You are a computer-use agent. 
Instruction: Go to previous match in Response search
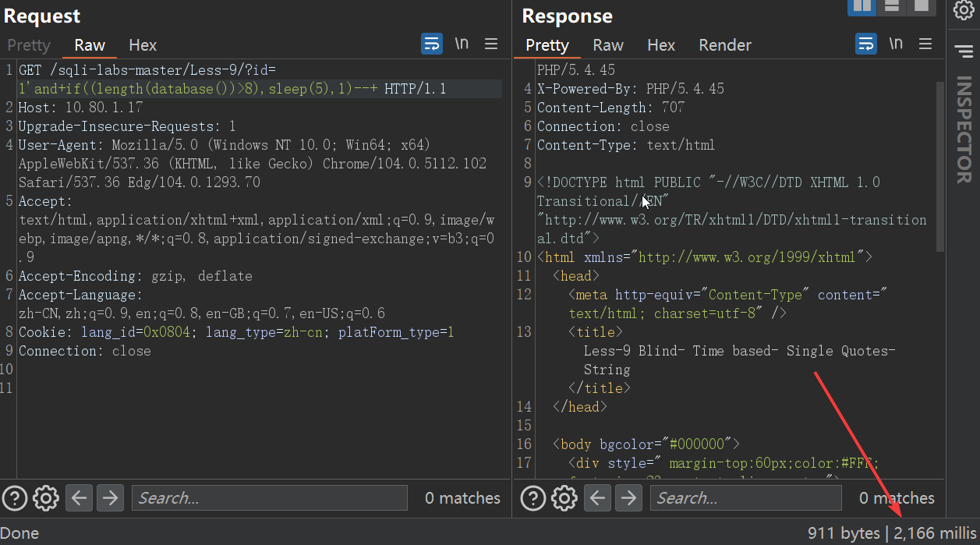pos(598,497)
